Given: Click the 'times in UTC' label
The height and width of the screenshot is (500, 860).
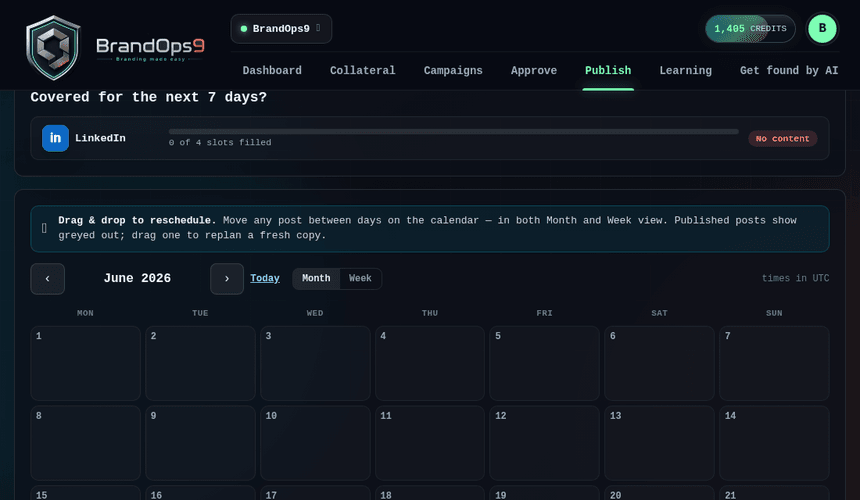Looking at the screenshot, I should click(795, 279).
